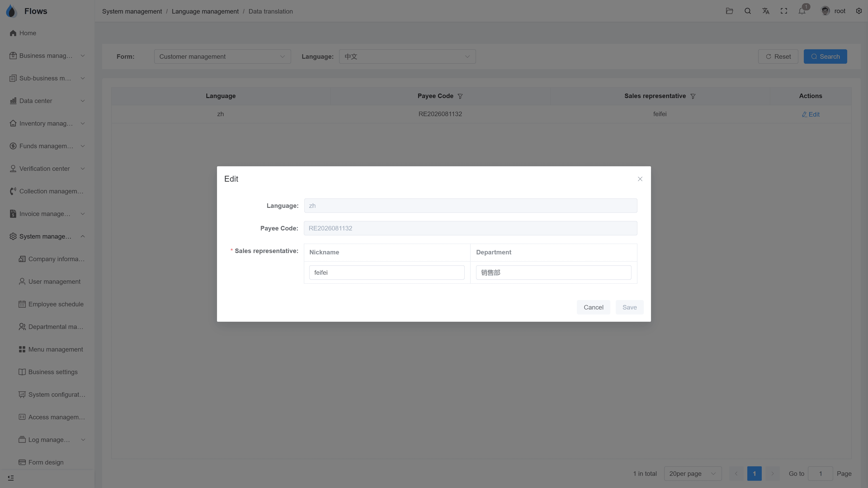Click the Inventory management warehouse icon
868x488 pixels.
[13, 123]
